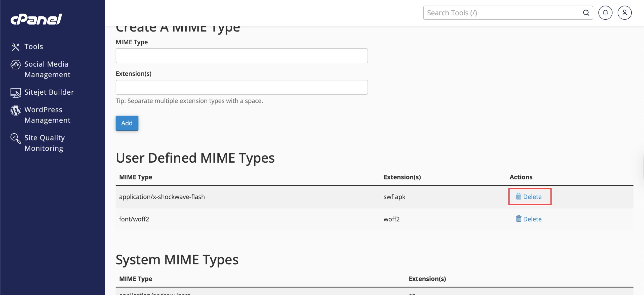644x295 pixels.
Task: Delete the font/woff2 MIME type
Action: tap(532, 219)
